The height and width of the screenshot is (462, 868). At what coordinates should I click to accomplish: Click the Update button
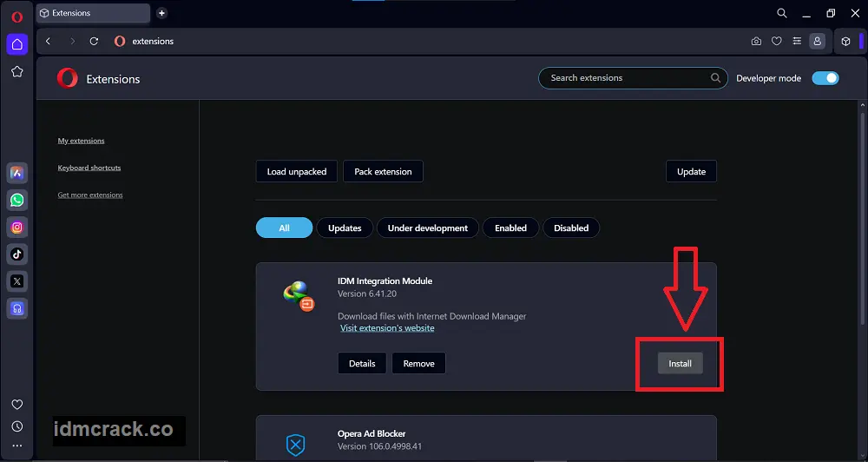[x=692, y=171]
